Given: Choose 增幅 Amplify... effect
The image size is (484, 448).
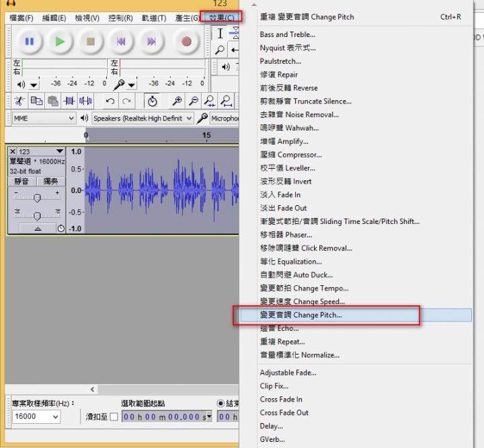Looking at the screenshot, I should click(x=356, y=141).
